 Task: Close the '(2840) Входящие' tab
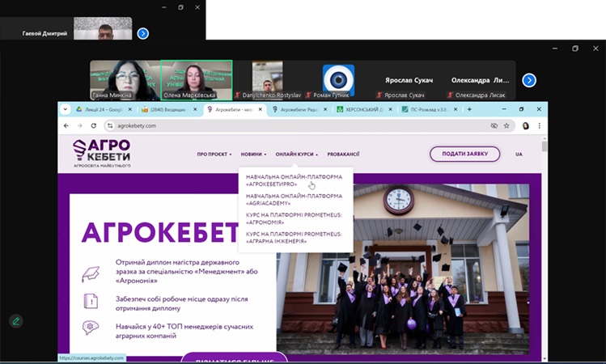195,109
